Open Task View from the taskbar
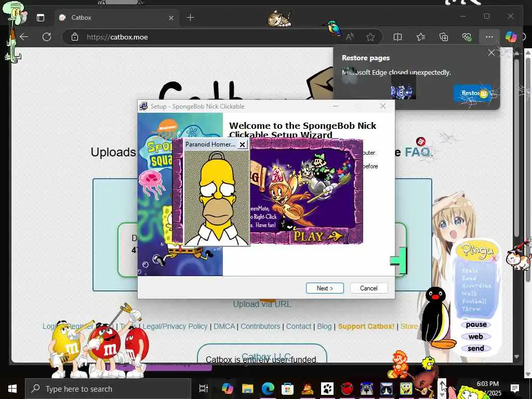Screen dimensions: 532x399 pyautogui.click(x=203, y=389)
